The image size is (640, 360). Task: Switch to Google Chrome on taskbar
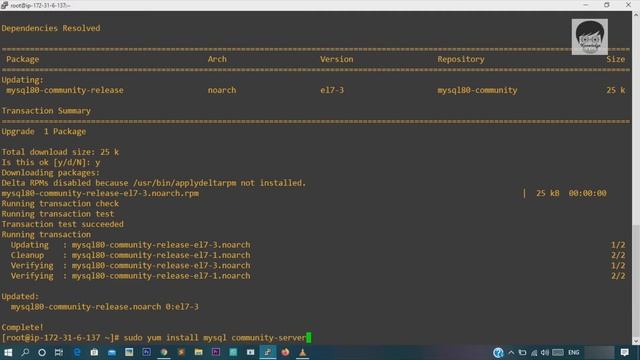click(164, 352)
